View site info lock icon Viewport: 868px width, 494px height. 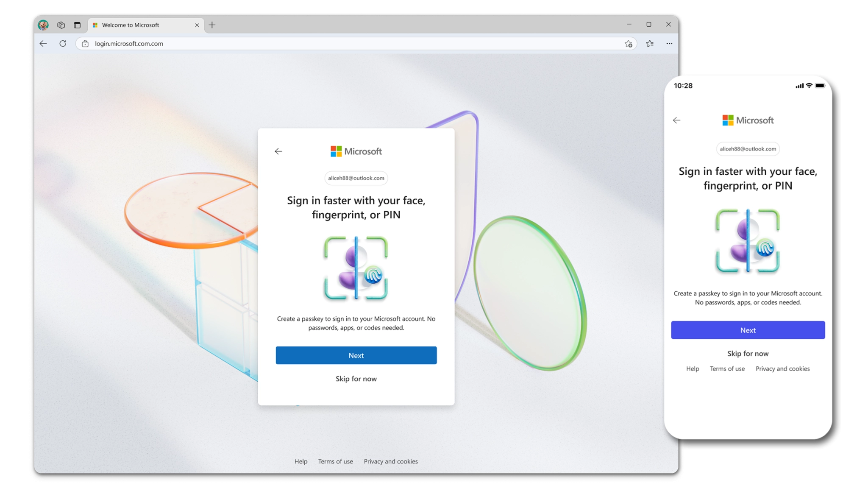tap(85, 44)
